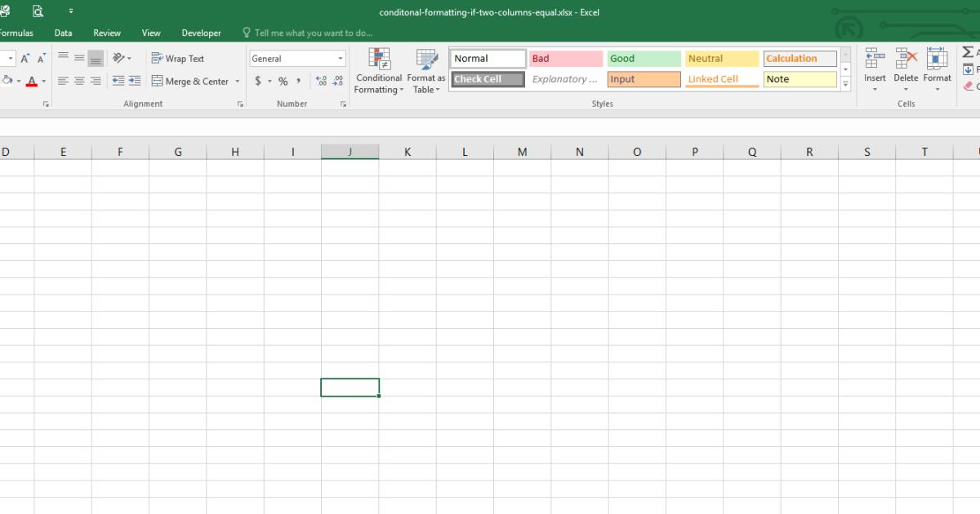The height and width of the screenshot is (514, 980).
Task: Open the Number Format combo box
Action: pyautogui.click(x=296, y=58)
